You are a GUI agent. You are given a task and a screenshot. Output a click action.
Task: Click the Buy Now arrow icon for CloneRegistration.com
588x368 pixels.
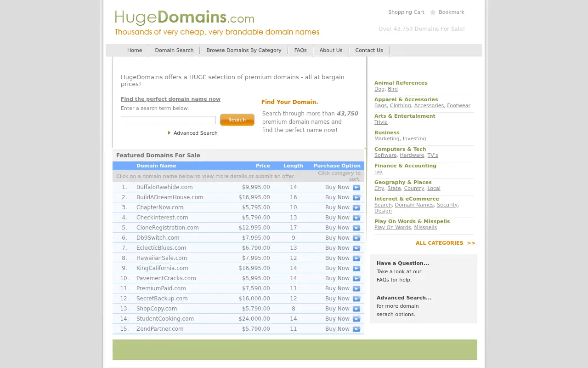(x=356, y=228)
